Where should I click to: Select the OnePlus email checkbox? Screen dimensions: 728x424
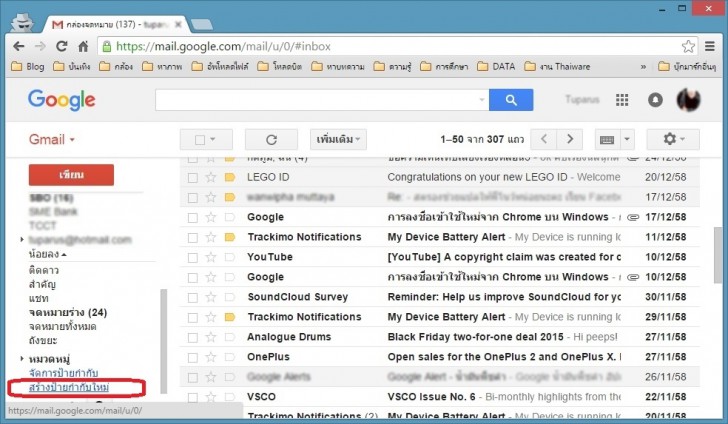click(x=193, y=357)
